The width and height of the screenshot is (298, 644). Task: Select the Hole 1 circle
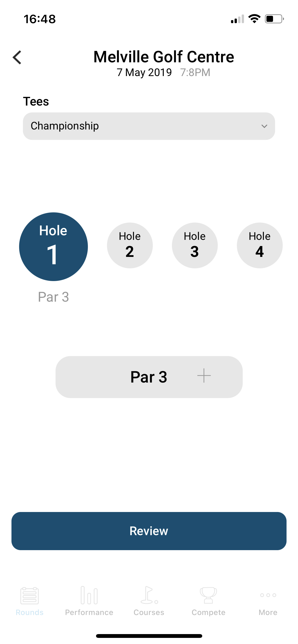[x=53, y=247]
